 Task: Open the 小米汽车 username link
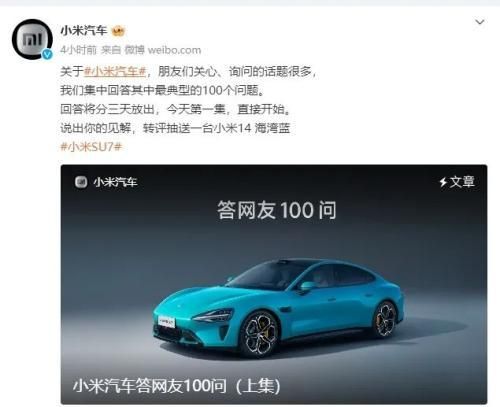[84, 31]
